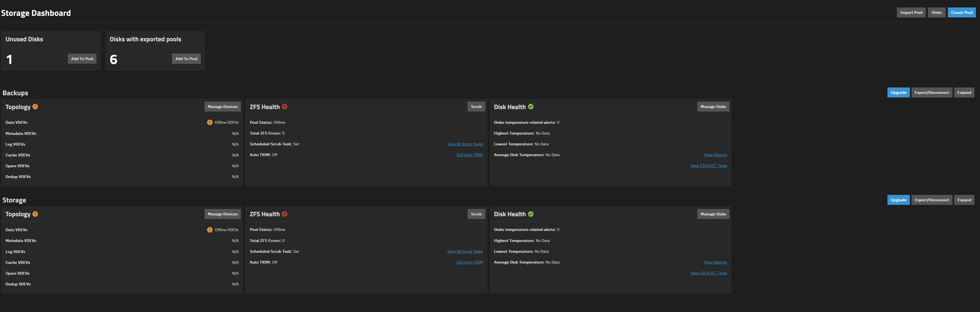
Task: Click Backups Topology warning icon
Action: pyautogui.click(x=35, y=107)
